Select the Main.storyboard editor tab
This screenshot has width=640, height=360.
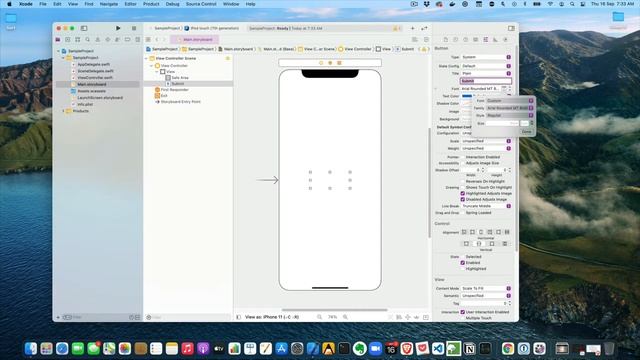coord(195,40)
